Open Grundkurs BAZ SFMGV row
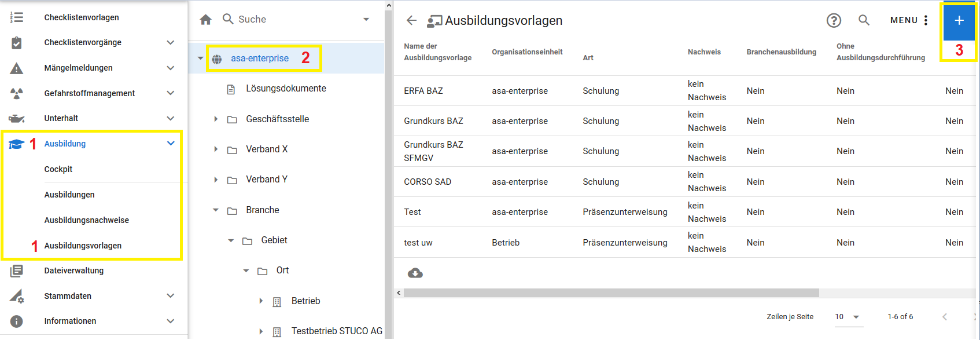Viewport: 980px width, 340px height. click(684, 152)
